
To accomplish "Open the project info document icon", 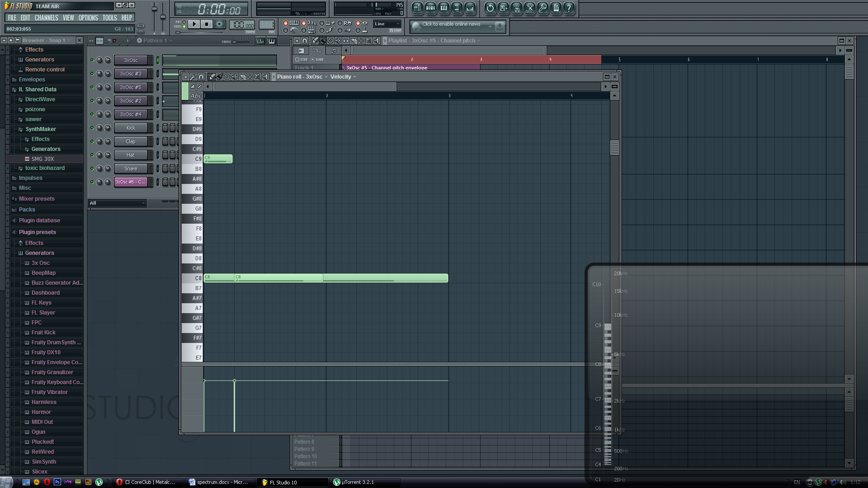I will pos(556,8).
